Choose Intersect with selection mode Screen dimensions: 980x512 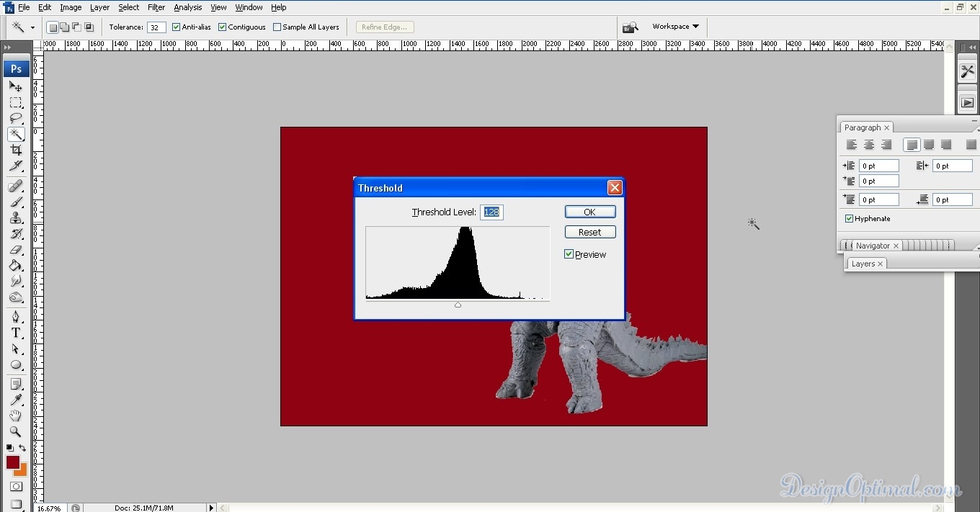89,27
